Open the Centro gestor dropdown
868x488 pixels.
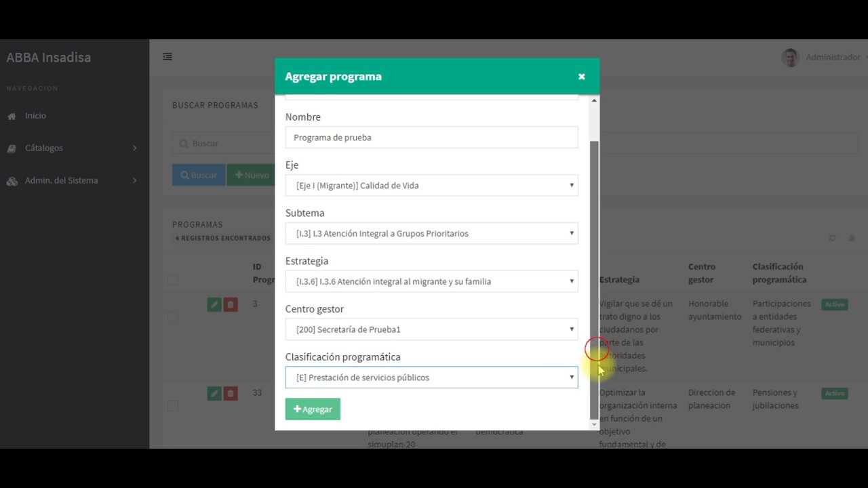pos(432,329)
